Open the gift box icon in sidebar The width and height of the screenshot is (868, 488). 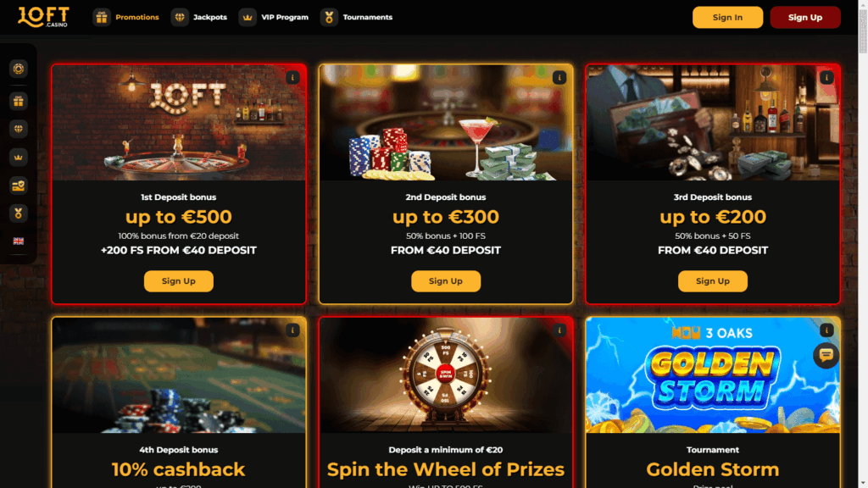[19, 102]
